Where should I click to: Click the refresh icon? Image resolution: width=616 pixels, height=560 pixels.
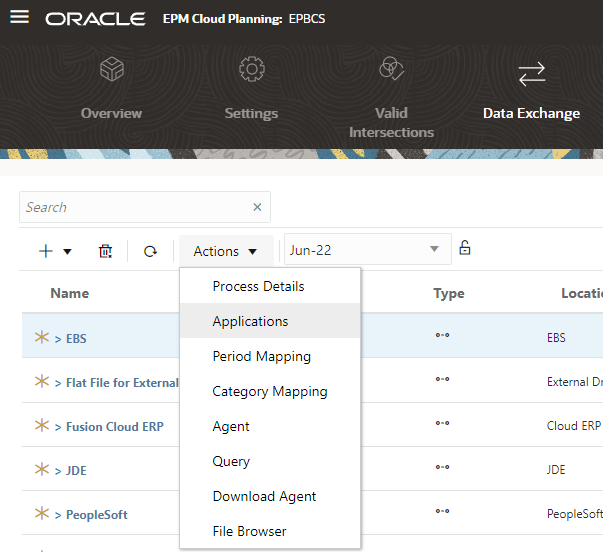click(150, 251)
